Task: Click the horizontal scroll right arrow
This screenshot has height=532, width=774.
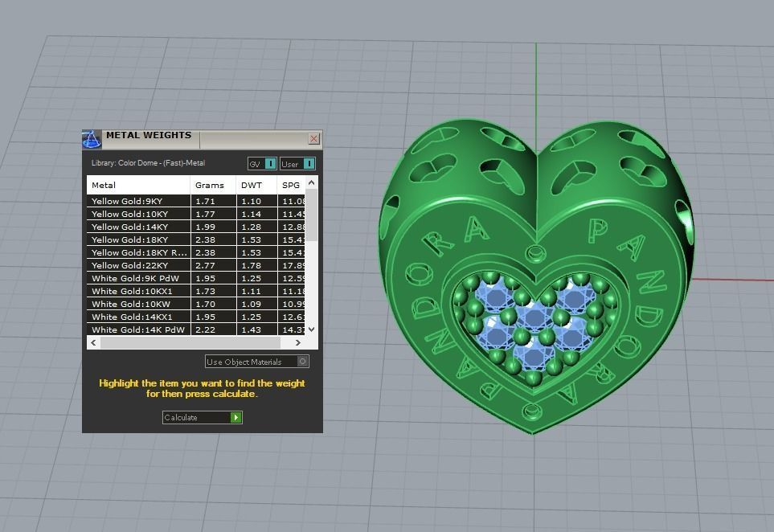Action: point(297,342)
